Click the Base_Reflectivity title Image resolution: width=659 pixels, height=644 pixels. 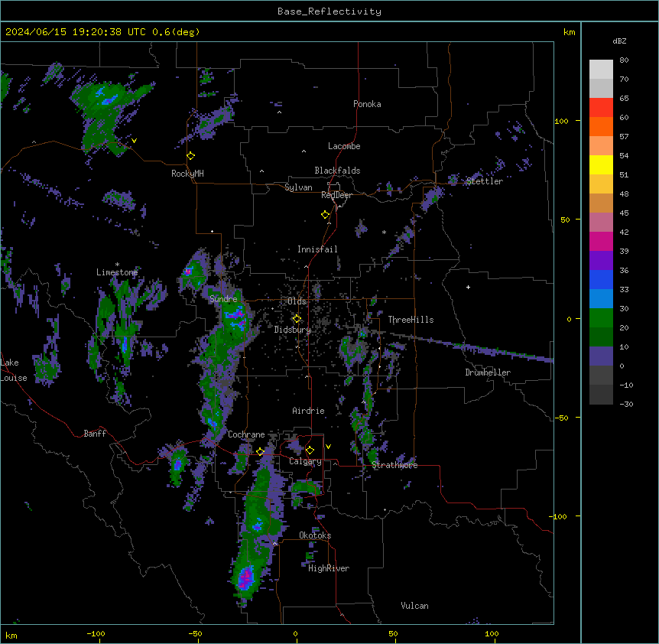(x=329, y=11)
